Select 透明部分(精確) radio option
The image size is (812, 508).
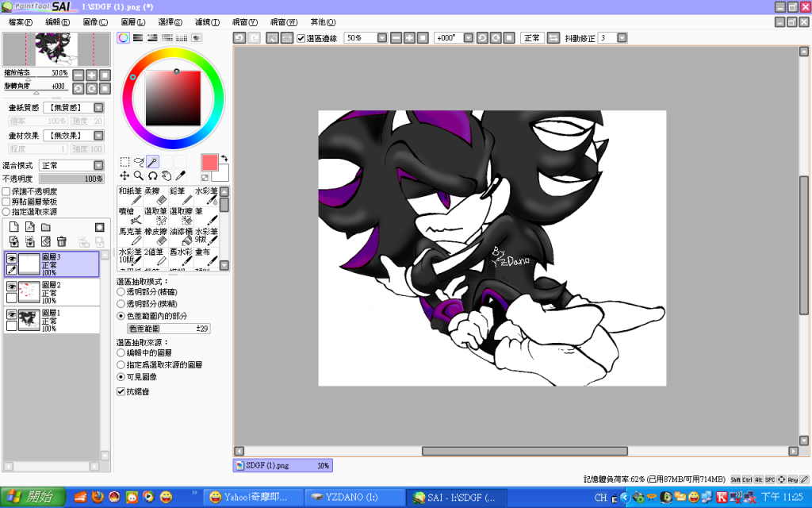[121, 292]
